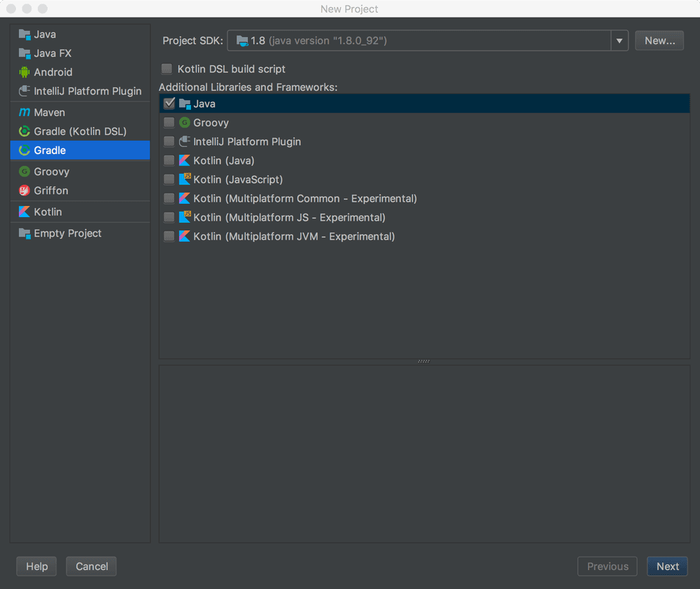Click the New... button to add an SDK
Image resolution: width=700 pixels, height=589 pixels.
[659, 40]
